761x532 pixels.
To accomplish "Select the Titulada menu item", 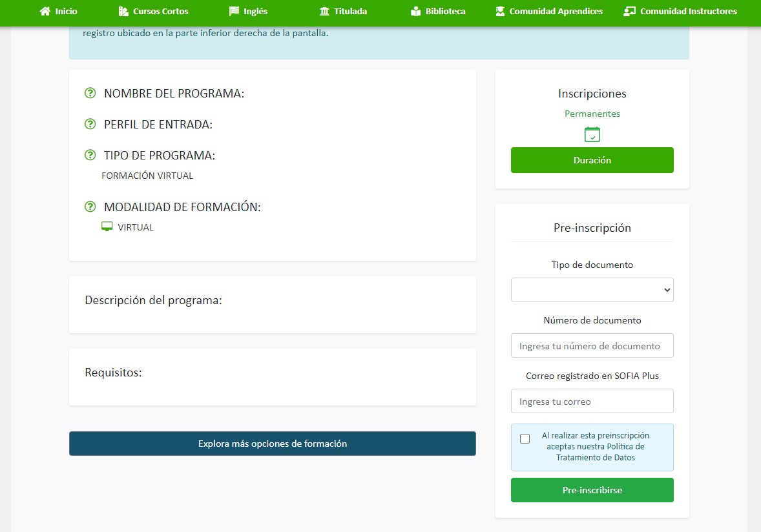I will 343,11.
